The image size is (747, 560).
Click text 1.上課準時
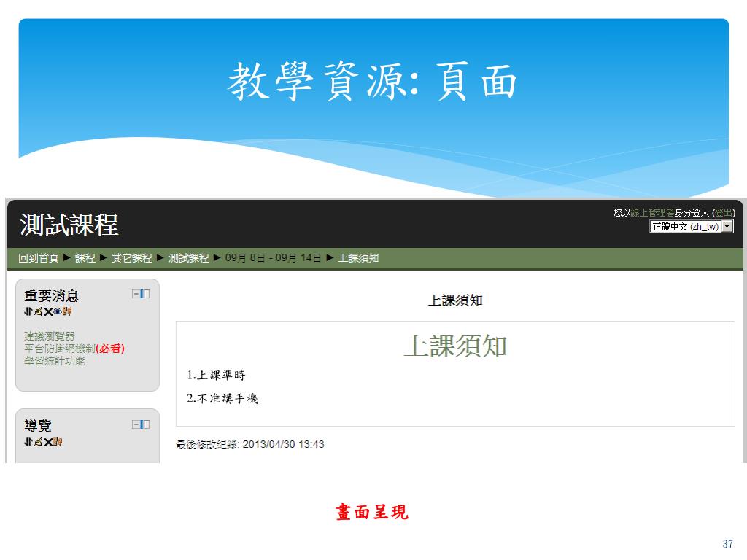tap(216, 376)
